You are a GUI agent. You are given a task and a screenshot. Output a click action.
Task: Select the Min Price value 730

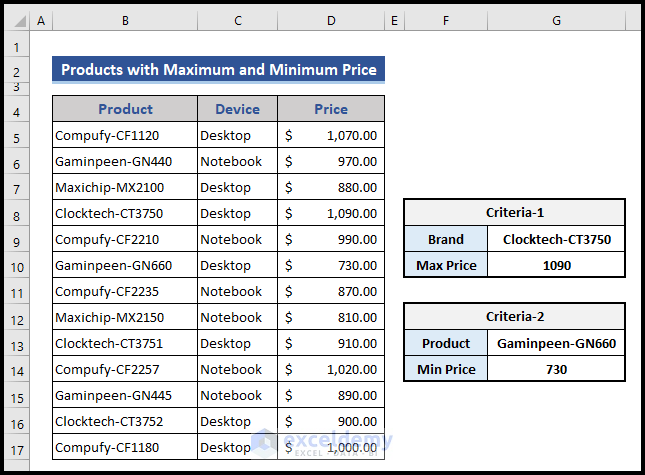pyautogui.click(x=556, y=369)
